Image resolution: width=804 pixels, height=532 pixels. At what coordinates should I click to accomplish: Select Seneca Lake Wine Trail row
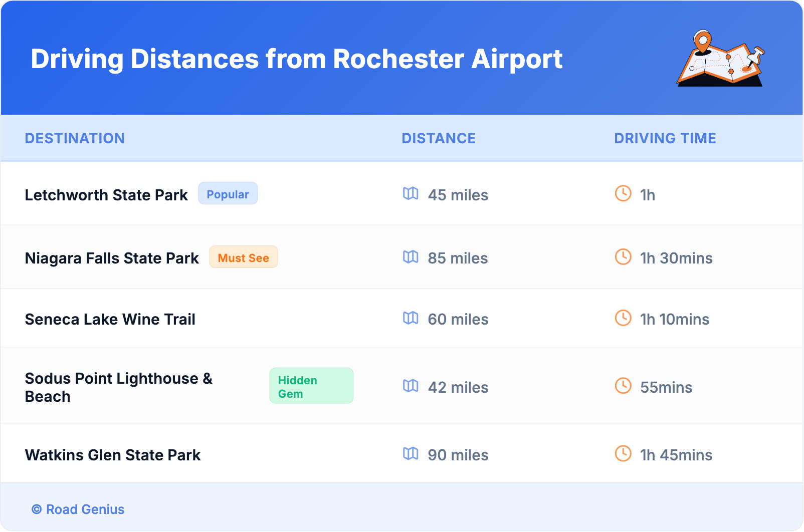pyautogui.click(x=110, y=319)
